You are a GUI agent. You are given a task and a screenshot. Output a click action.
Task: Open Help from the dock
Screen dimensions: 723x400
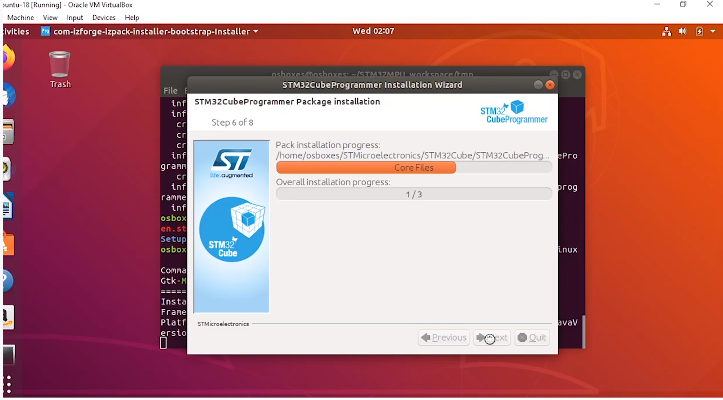click(7, 281)
